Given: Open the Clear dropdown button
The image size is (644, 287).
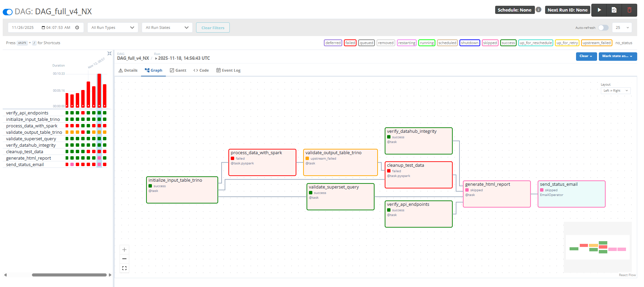Looking at the screenshot, I should coord(586,56).
